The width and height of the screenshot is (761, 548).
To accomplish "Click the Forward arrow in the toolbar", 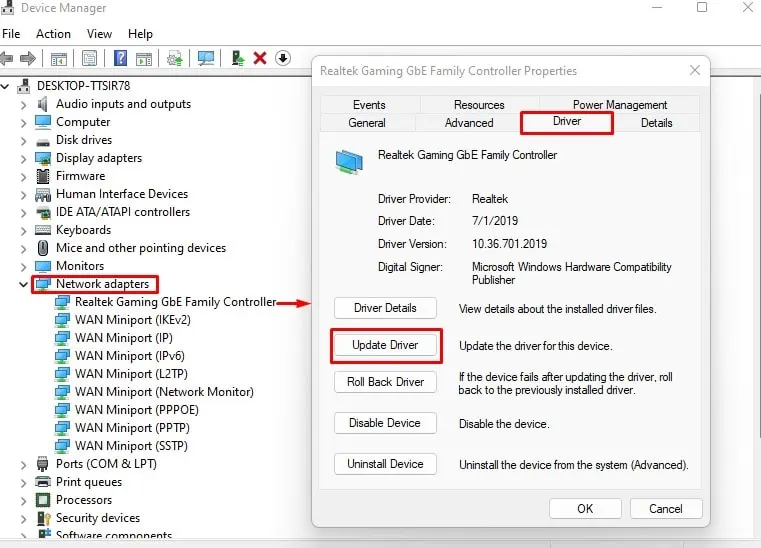I will click(x=28, y=59).
